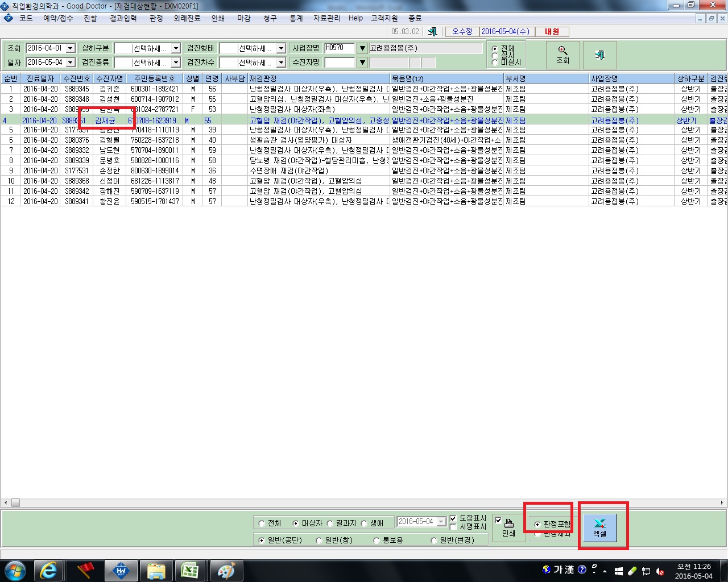Viewport: 728px width, 582px height.
Task: Click the 수진자명 search input field
Action: 340,63
